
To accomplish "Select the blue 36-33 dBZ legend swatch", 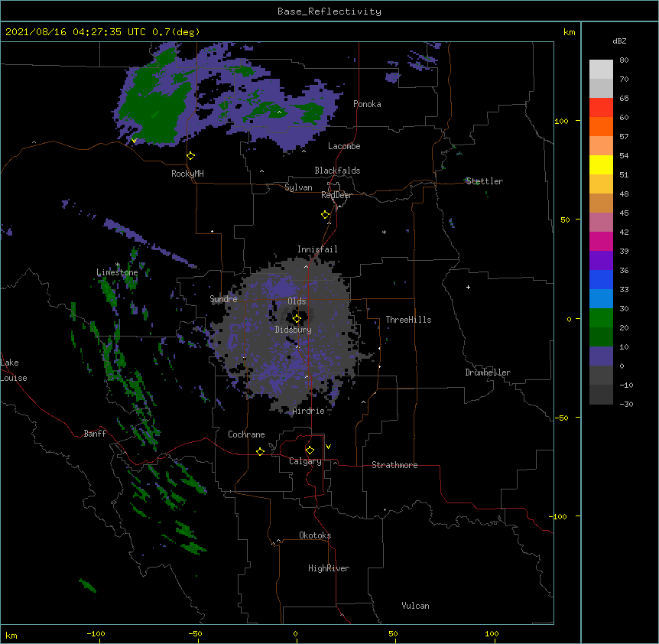I will click(x=601, y=279).
